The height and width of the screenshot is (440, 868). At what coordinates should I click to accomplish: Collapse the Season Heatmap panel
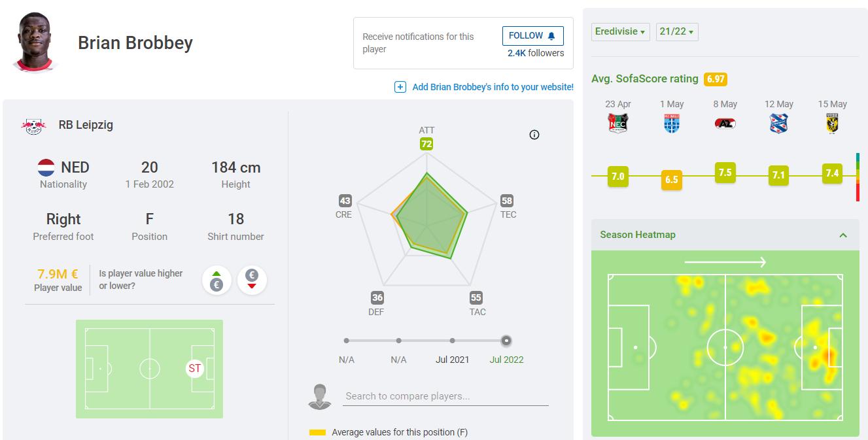coord(843,235)
